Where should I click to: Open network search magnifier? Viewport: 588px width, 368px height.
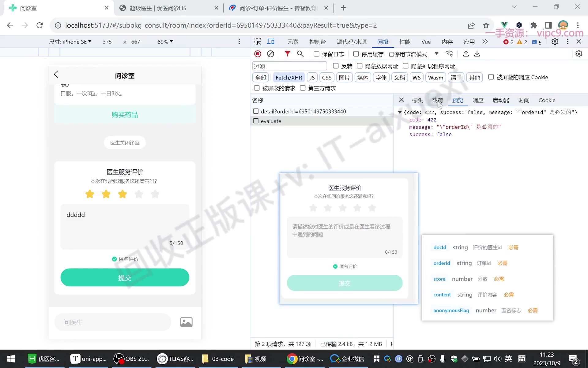300,54
